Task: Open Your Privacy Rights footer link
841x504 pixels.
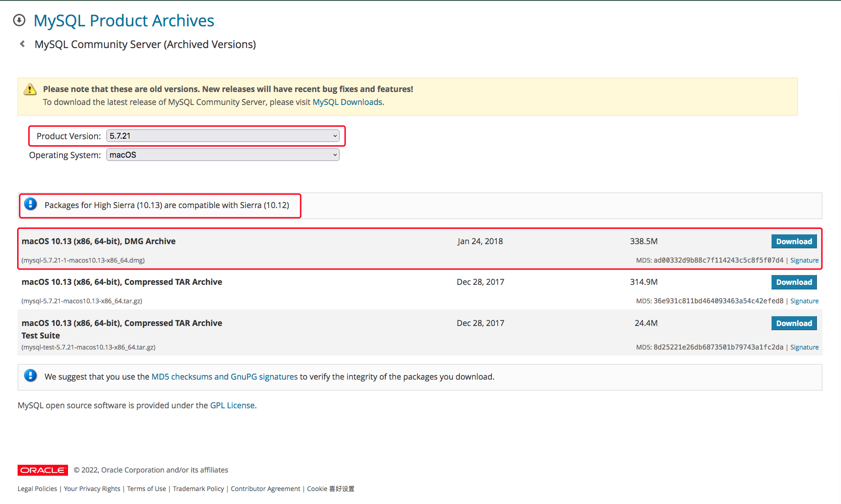Action: (92, 489)
